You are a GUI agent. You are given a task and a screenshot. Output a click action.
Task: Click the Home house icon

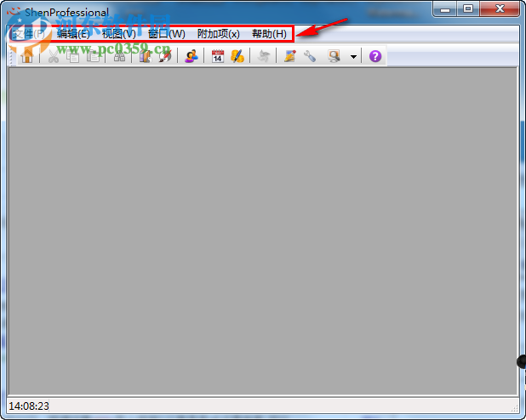click(27, 56)
